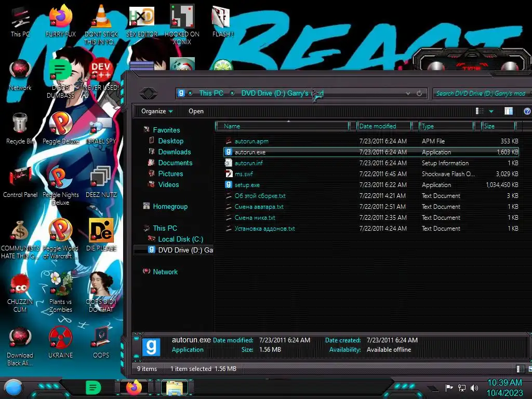Image resolution: width=532 pixels, height=399 pixels.
Task: Open COMMUNISTS HATE THIS money bag shortcut
Action: (20, 240)
